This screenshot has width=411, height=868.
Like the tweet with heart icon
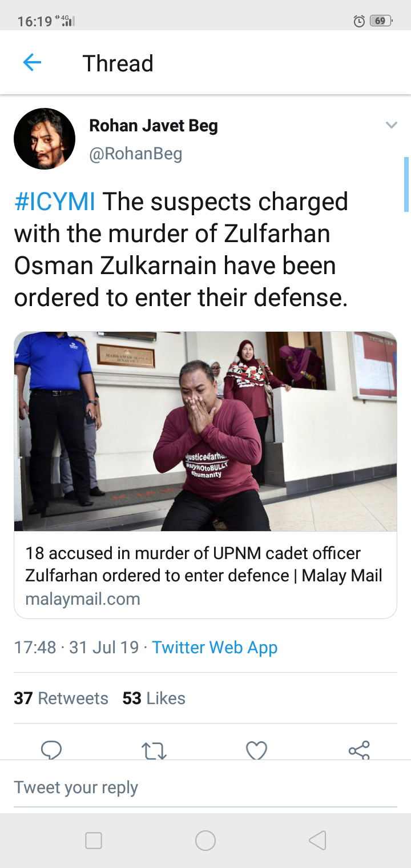click(x=256, y=750)
